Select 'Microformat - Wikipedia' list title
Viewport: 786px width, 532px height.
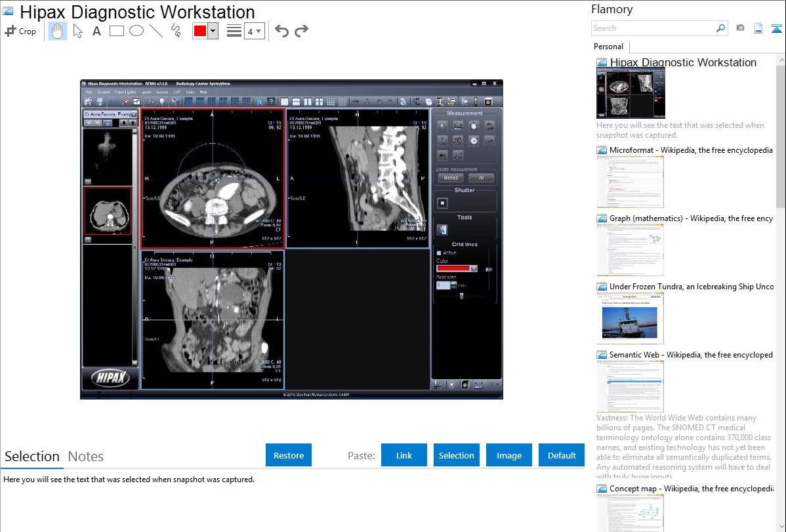[691, 150]
